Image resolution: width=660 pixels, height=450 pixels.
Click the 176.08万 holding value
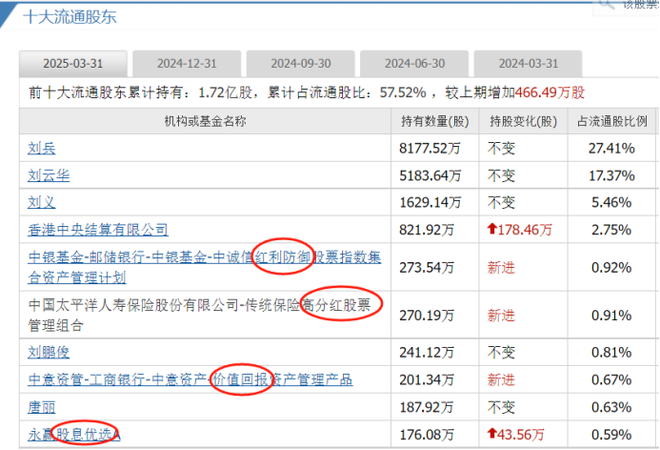pyautogui.click(x=426, y=434)
